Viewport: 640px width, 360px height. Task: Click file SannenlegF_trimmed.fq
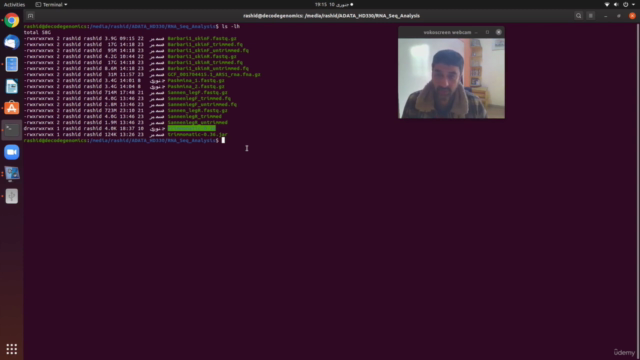point(199,98)
